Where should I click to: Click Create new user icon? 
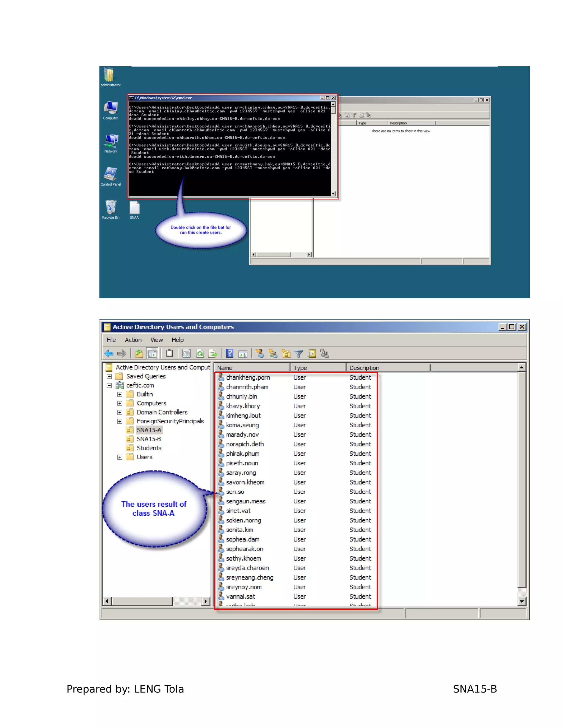point(260,353)
